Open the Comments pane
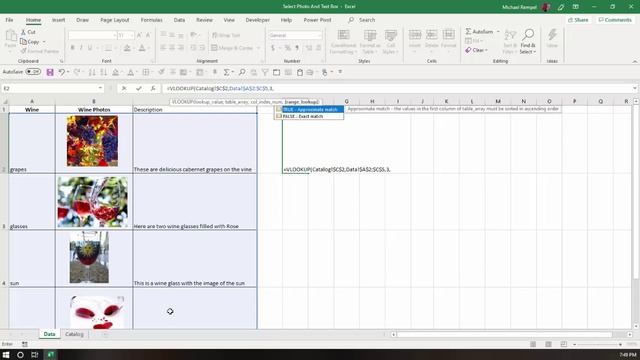Screen dimensions: 640x360 pos(615,20)
